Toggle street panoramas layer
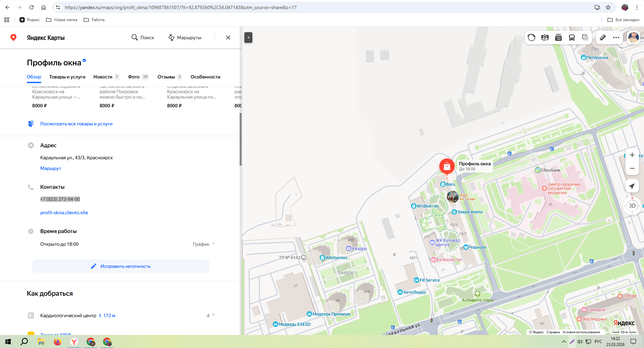Image resolution: width=644 pixels, height=348 pixels. pos(545,38)
